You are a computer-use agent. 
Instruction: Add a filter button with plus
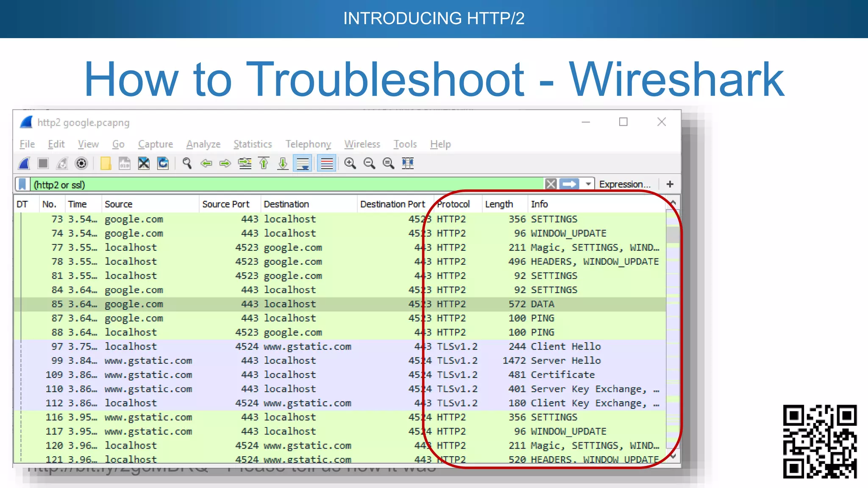(670, 184)
